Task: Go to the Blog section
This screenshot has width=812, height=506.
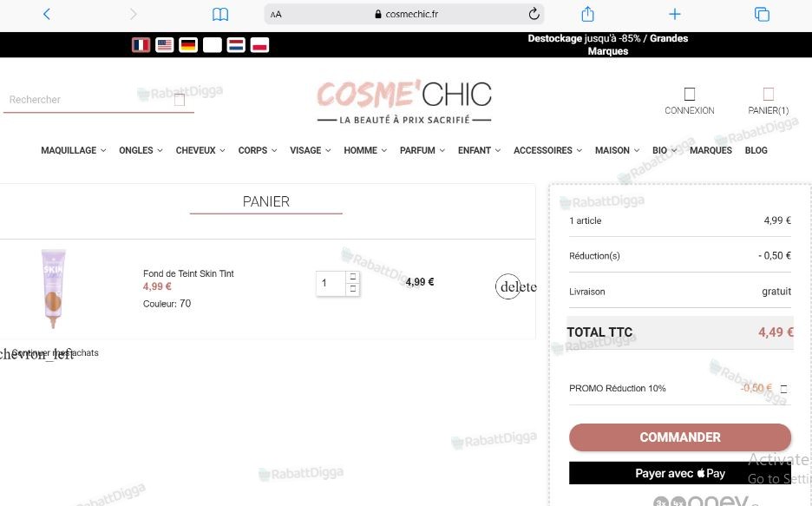Action: [756, 150]
